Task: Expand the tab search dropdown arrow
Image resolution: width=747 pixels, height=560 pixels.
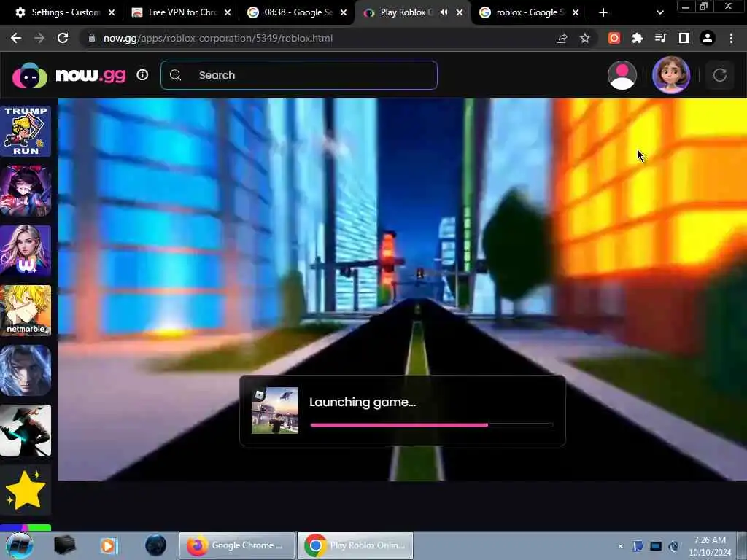Action: 659,12
